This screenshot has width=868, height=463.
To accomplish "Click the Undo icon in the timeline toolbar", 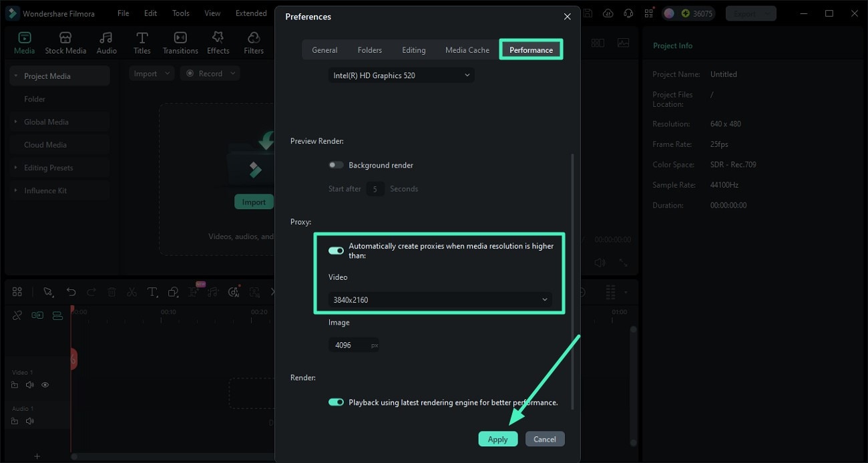I will 71,291.
